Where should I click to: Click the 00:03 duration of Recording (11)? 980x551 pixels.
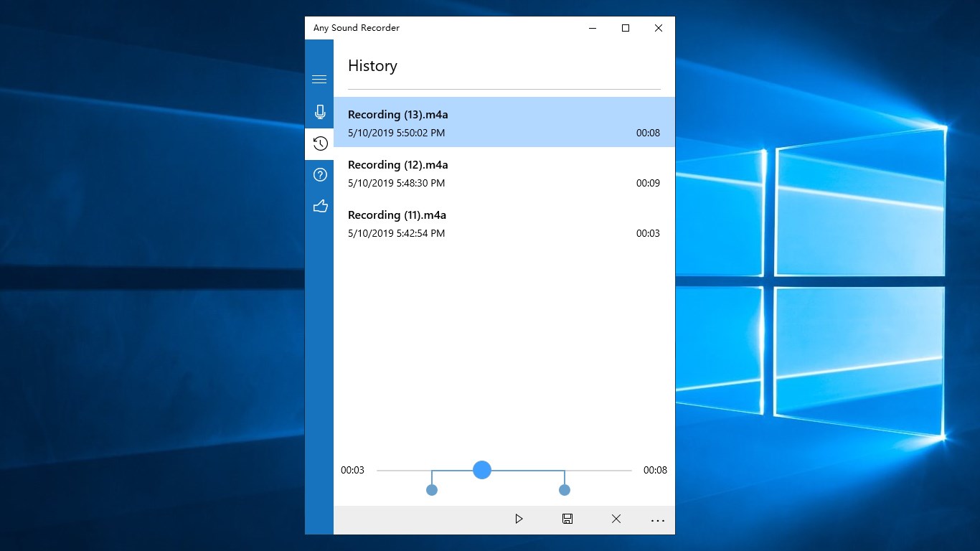coord(648,233)
